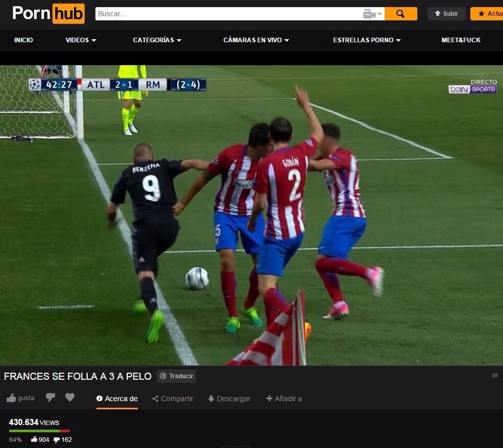The height and width of the screenshot is (448, 503).
Task: Click the thumbs-down dislike icon
Action: 50,398
